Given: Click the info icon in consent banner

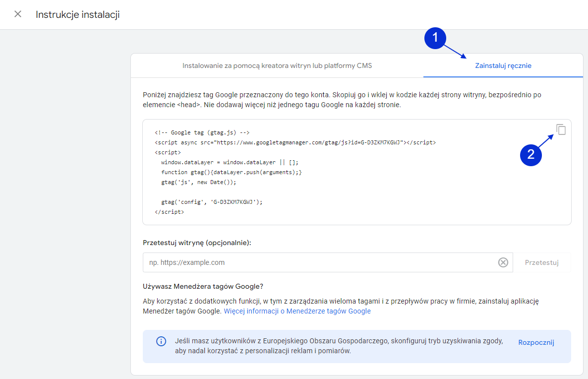Looking at the screenshot, I should click(x=161, y=341).
